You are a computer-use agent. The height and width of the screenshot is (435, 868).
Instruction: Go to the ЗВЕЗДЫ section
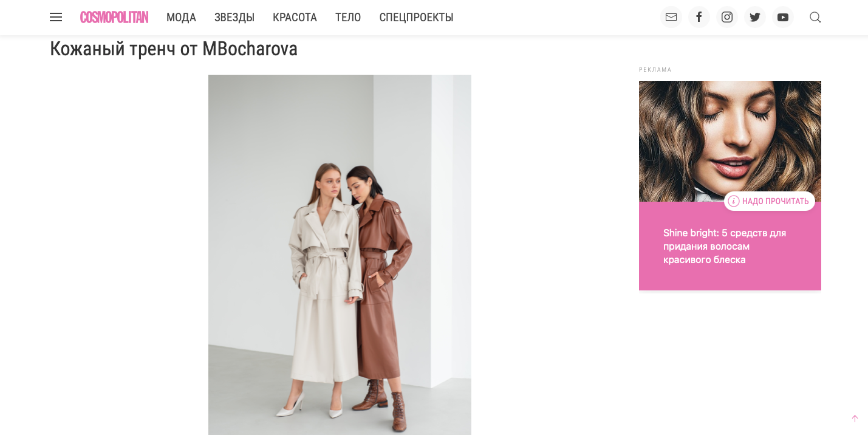coord(234,17)
